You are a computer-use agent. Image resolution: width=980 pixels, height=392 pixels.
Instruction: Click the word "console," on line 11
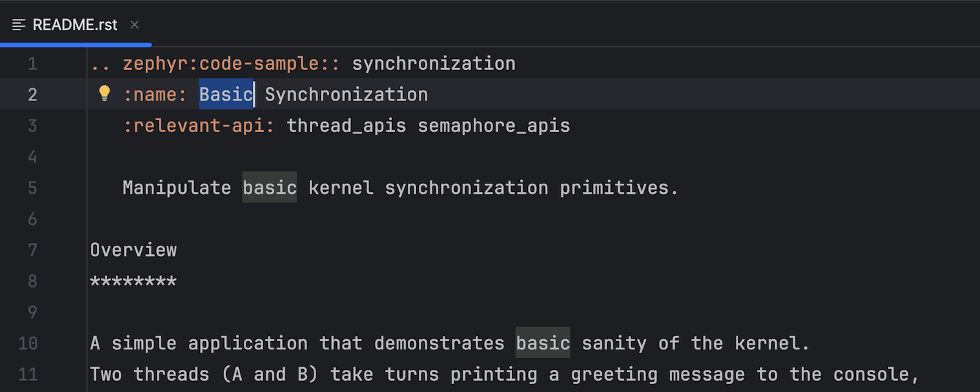876,375
